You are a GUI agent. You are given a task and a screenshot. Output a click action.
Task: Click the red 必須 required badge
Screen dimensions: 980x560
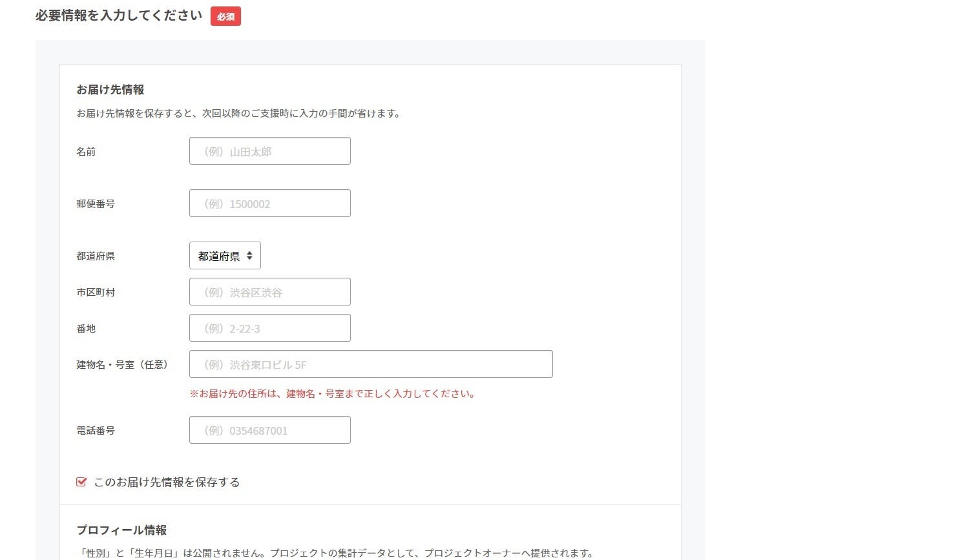[225, 17]
